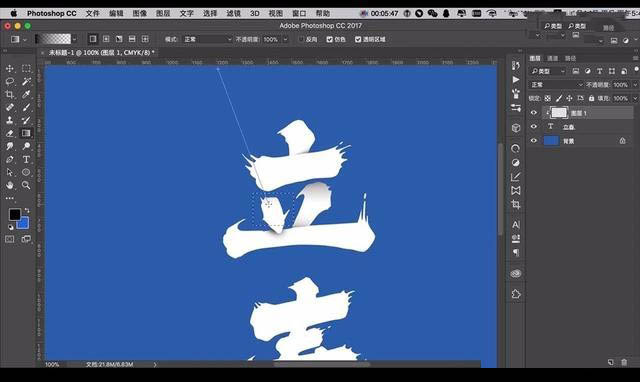Click the background color blue swatch

[x=24, y=224]
